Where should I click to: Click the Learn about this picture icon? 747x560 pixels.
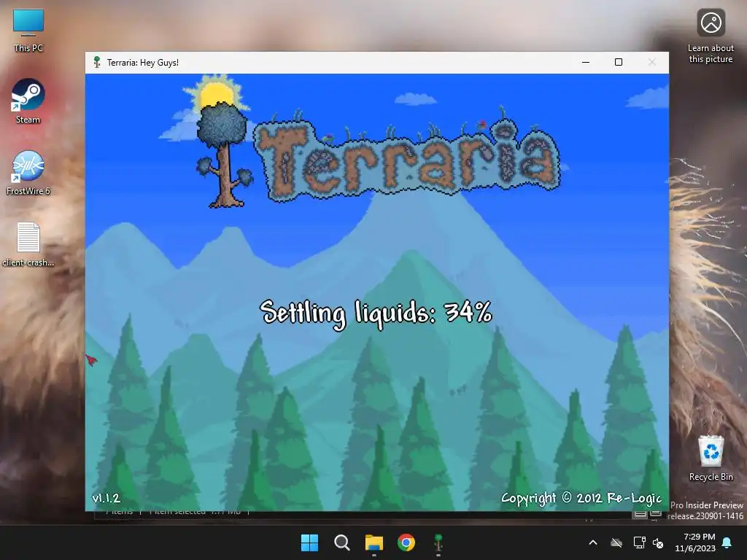711,36
